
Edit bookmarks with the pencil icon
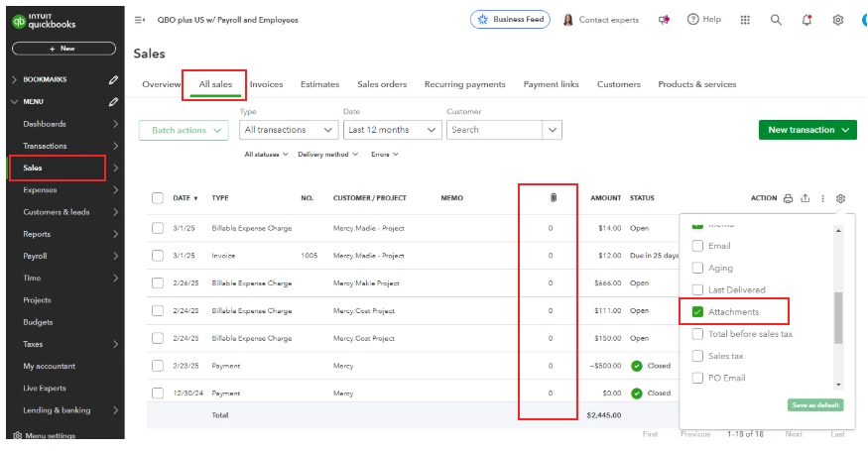[x=113, y=79]
